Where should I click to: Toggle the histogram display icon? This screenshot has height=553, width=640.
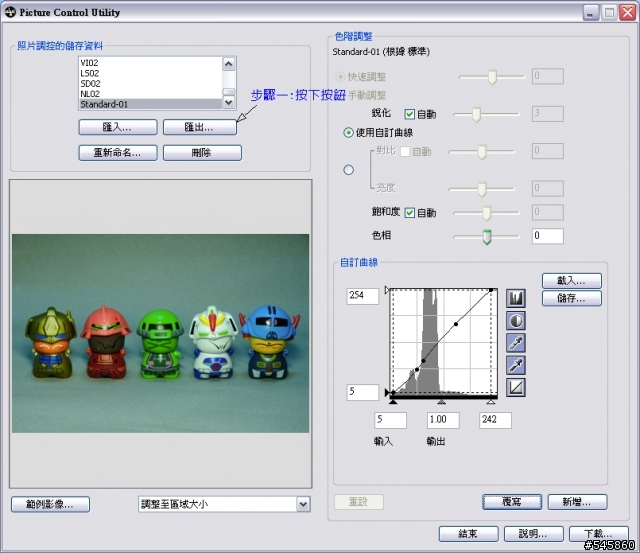click(516, 298)
